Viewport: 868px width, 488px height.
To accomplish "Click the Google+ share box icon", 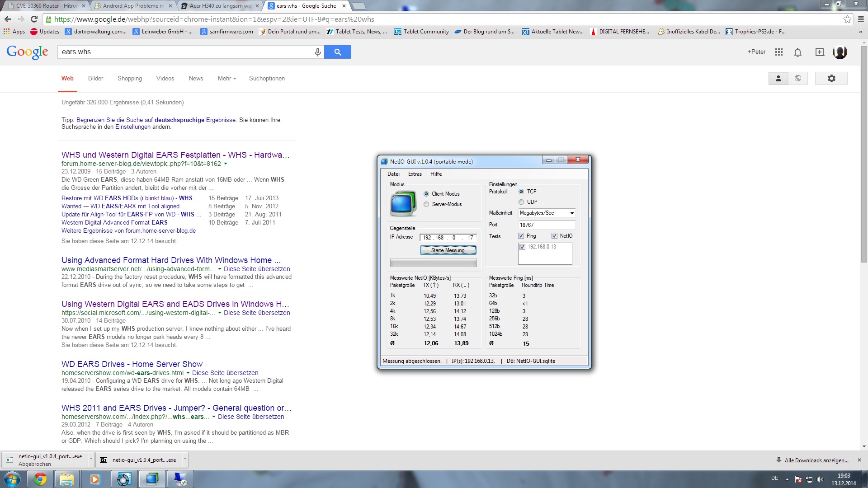I will (x=820, y=52).
